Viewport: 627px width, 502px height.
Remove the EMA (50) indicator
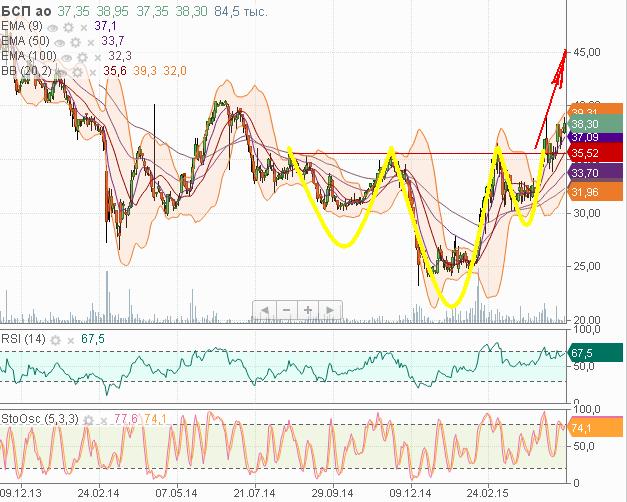pyautogui.click(x=91, y=42)
